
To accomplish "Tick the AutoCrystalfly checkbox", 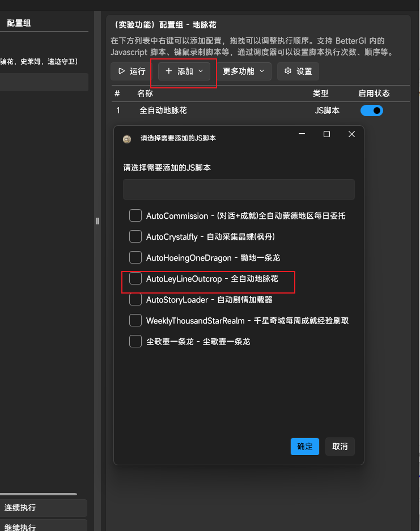I will 135,236.
